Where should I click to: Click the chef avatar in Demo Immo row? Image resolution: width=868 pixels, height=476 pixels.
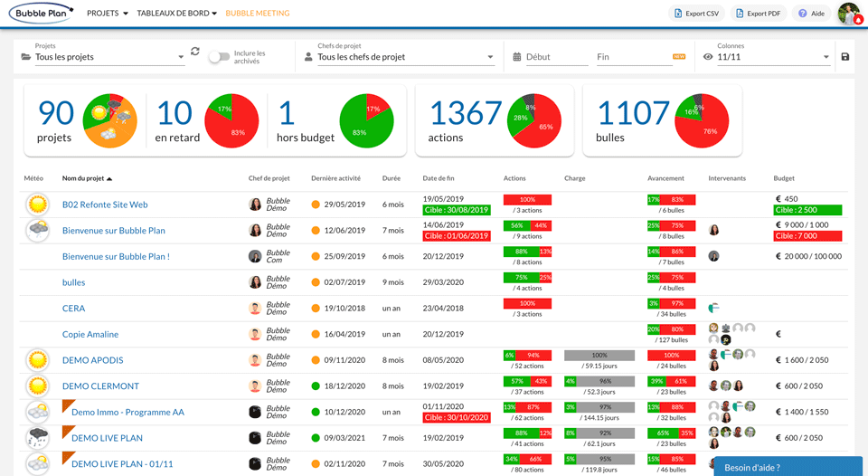255,413
